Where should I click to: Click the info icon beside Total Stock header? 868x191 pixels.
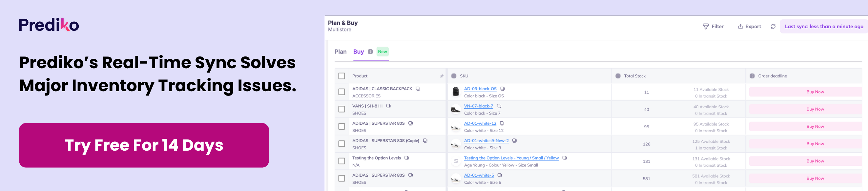[618, 76]
